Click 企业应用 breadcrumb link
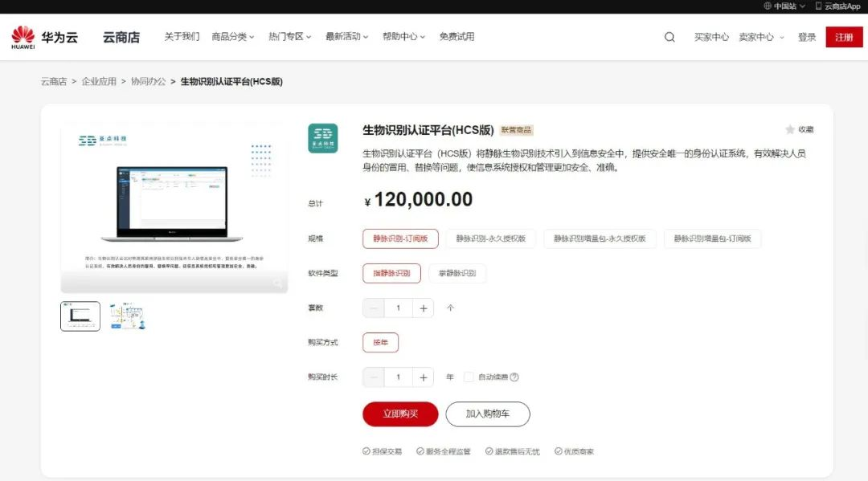This screenshot has width=868, height=481. point(99,81)
